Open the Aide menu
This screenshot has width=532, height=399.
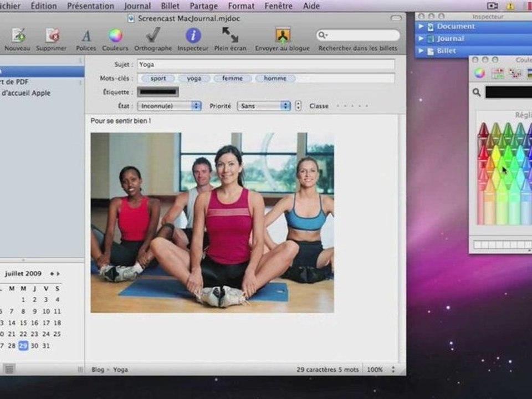coord(311,6)
